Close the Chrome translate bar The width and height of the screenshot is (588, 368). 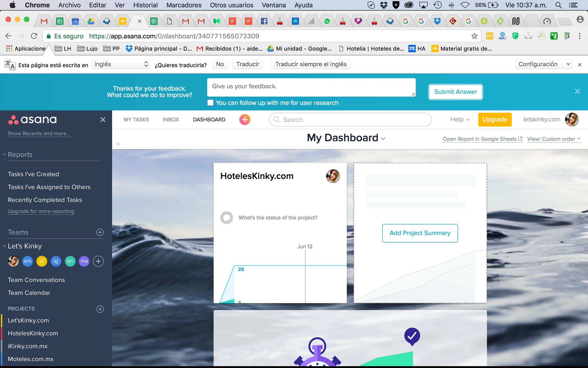[x=580, y=65]
